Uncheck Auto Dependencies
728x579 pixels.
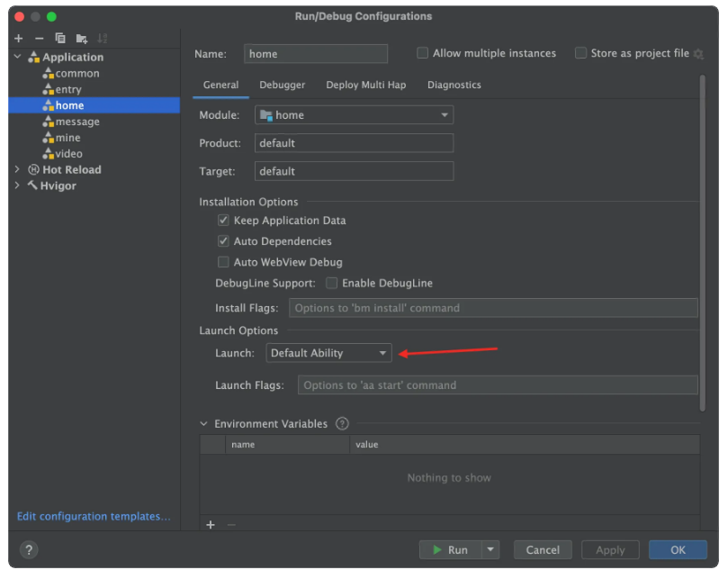pyautogui.click(x=223, y=241)
